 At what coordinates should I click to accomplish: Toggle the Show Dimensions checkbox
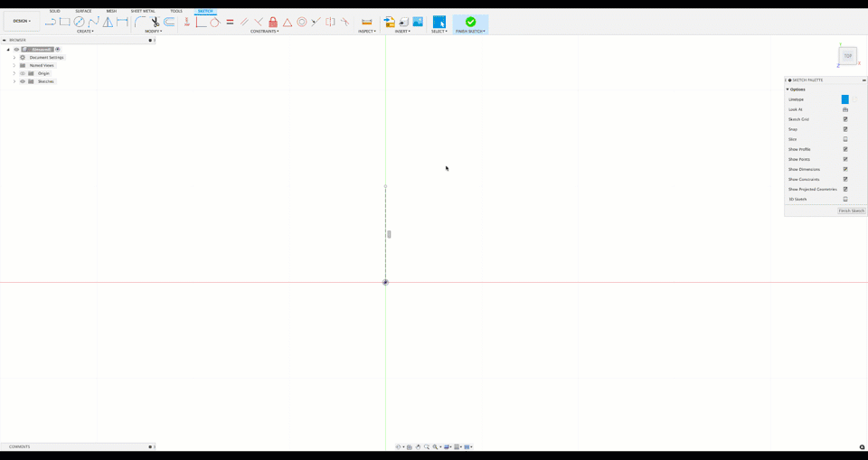(x=845, y=169)
